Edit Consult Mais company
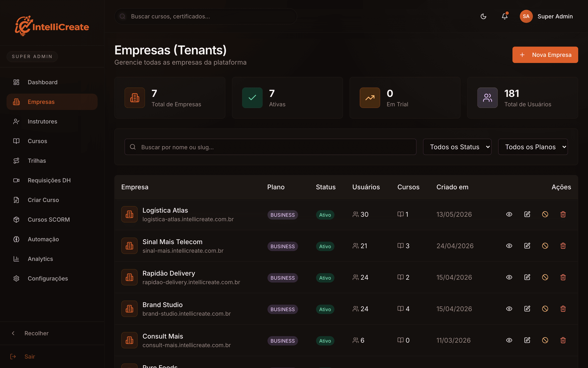588x368 pixels. [x=527, y=340]
